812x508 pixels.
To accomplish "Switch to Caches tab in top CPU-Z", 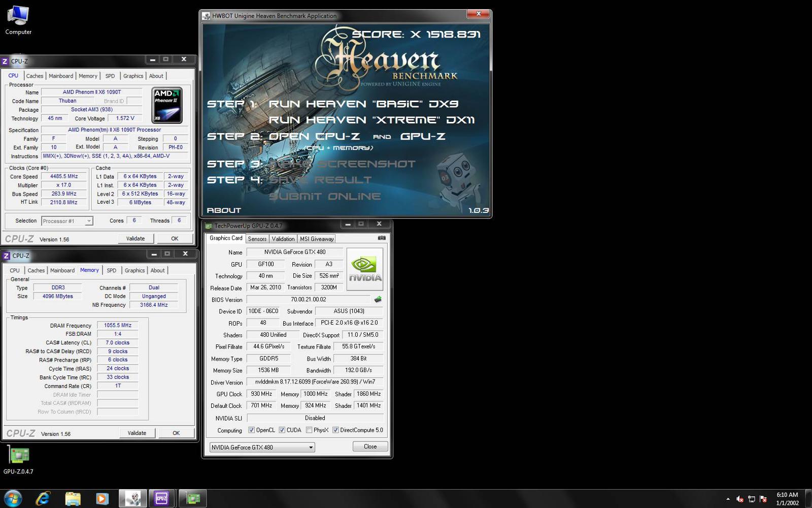I will 35,76.
